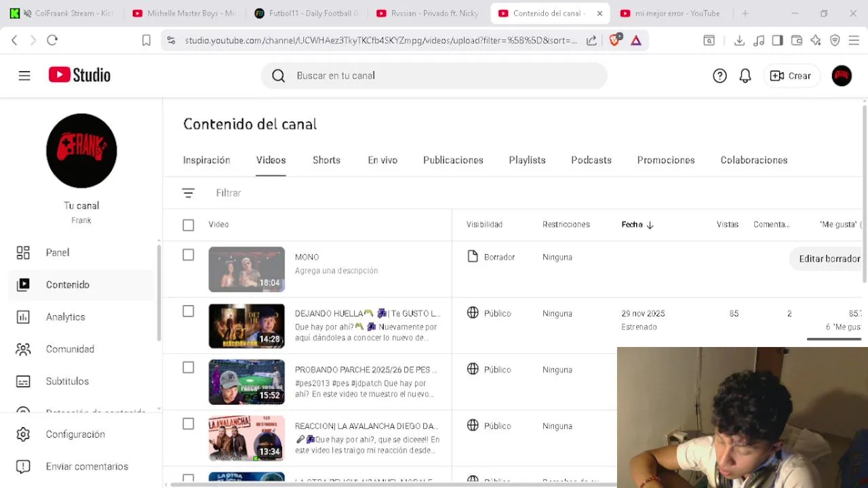Open the help question mark icon

(719, 76)
